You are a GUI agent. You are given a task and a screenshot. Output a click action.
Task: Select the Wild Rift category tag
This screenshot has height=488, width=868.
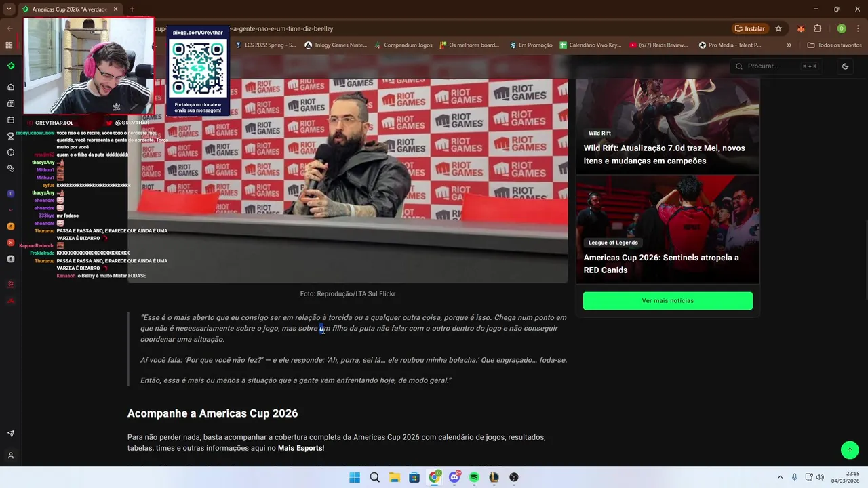(x=599, y=134)
